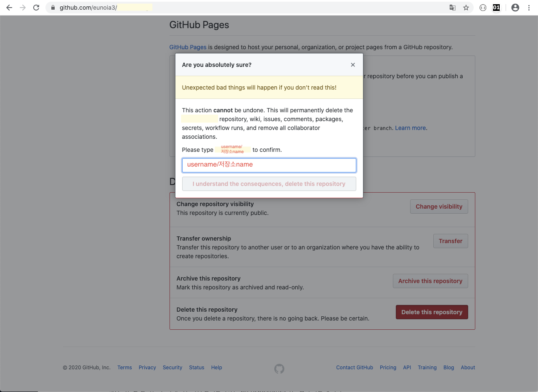Open the GitHub Pages link
Image resolution: width=538 pixels, height=392 pixels.
(188, 47)
